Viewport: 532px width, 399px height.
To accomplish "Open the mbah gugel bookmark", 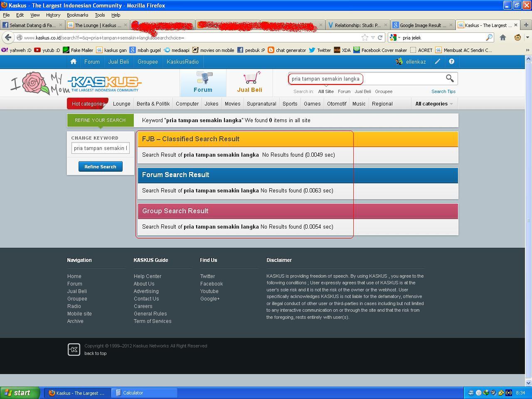I will coord(145,50).
